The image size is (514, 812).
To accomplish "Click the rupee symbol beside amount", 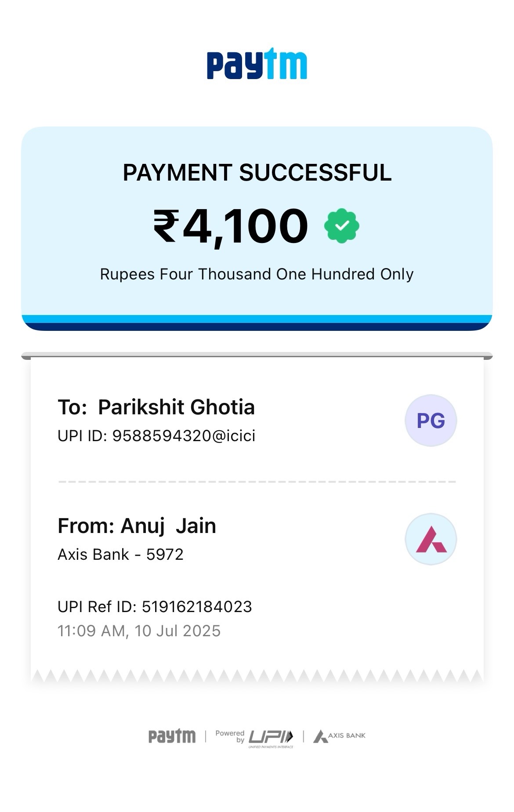I will [x=166, y=226].
